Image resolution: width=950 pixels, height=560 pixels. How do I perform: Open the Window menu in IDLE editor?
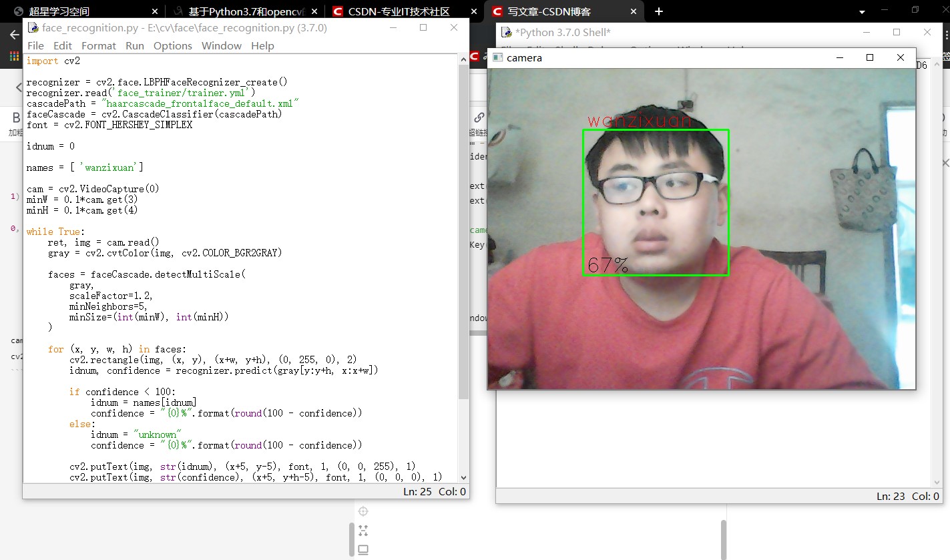click(x=222, y=45)
